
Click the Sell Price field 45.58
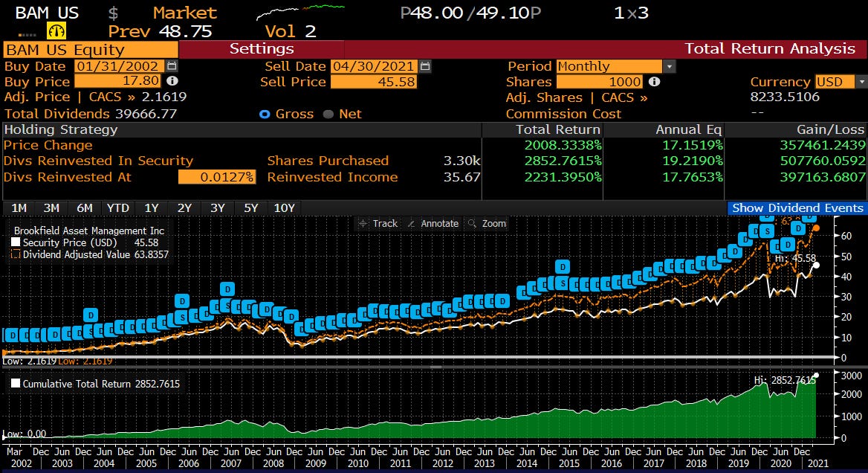click(374, 82)
